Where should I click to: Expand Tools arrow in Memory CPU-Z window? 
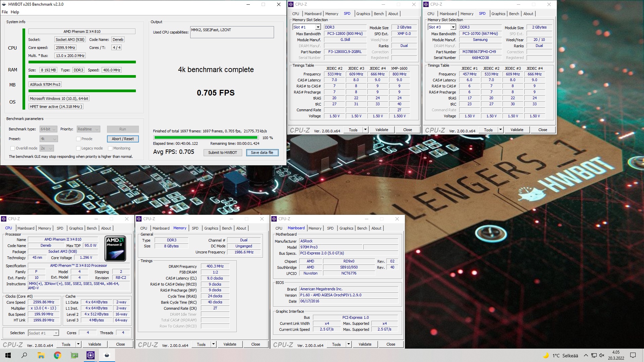point(213,344)
